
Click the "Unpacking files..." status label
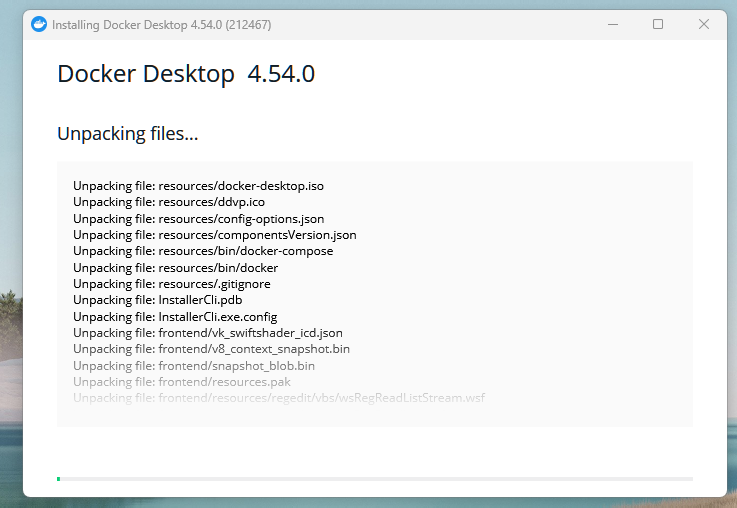pos(127,133)
